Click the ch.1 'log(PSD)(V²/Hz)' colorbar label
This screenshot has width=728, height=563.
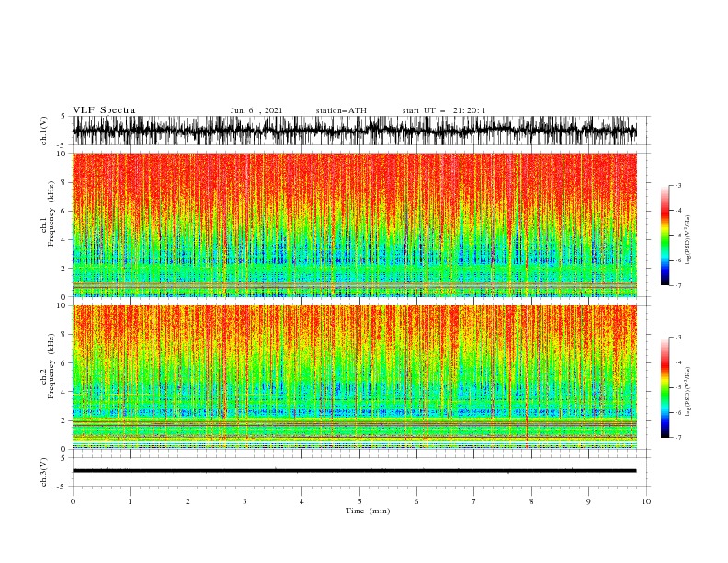[688, 239]
